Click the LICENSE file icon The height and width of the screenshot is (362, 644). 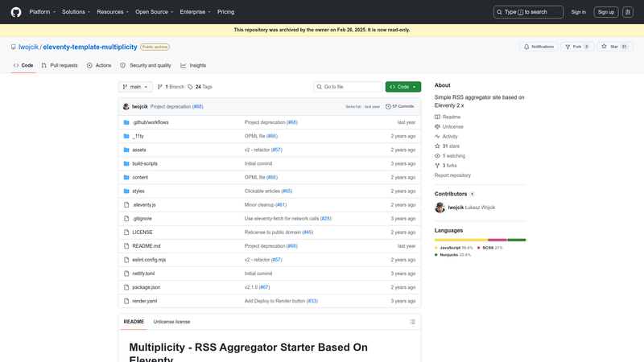(x=126, y=232)
